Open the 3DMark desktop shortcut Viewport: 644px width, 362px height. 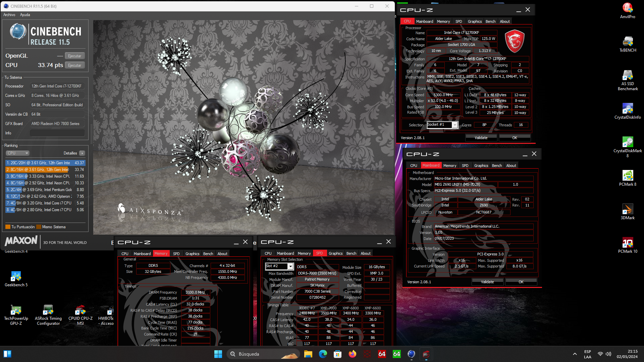pyautogui.click(x=627, y=212)
